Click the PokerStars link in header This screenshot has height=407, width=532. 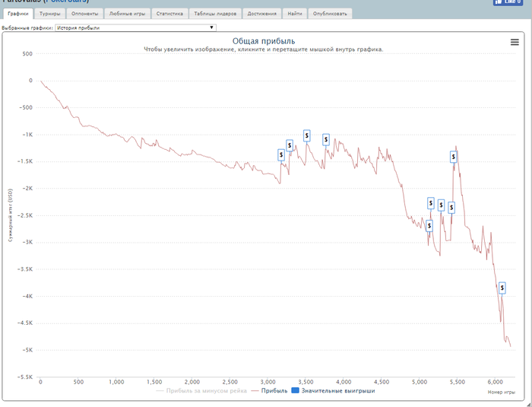(66, 2)
